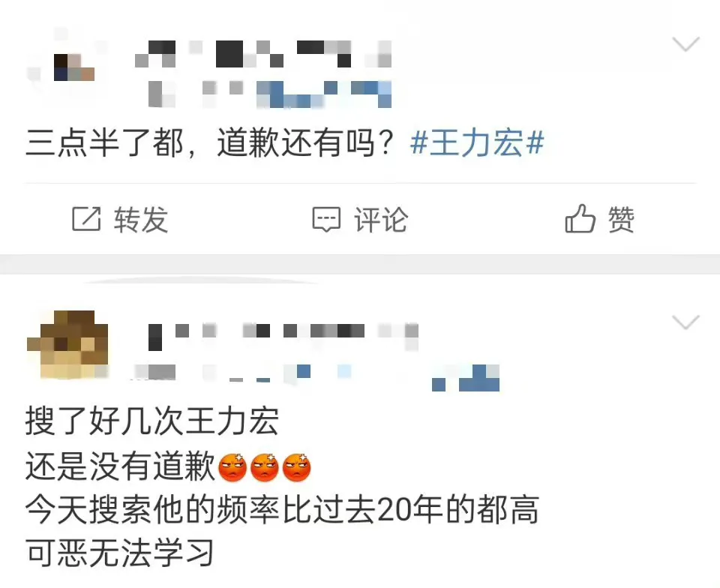The width and height of the screenshot is (720, 588).
Task: Click the middle angry face emoji
Action: (265, 467)
